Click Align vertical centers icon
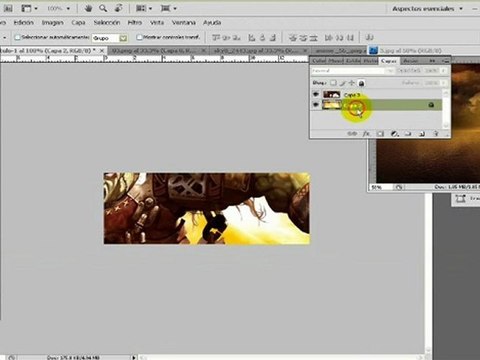Screen dimensions: 480x360 pyautogui.click(x=226, y=38)
